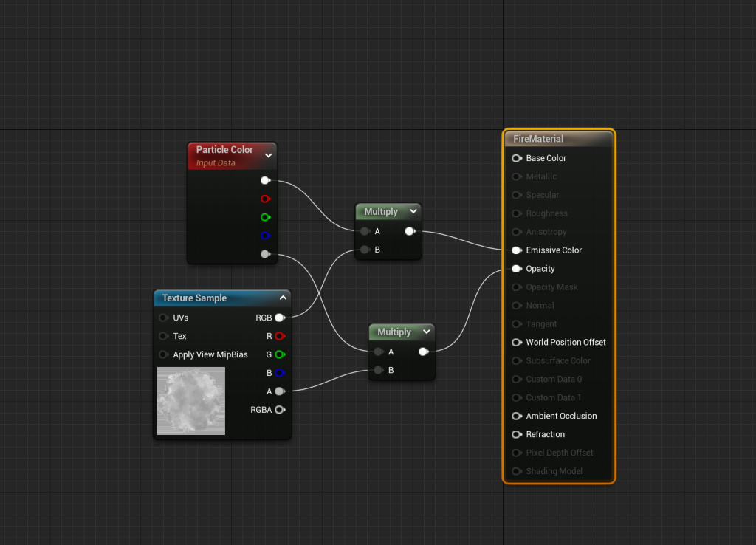The image size is (756, 545).
Task: Expand the Particle Color node chevron
Action: point(268,155)
